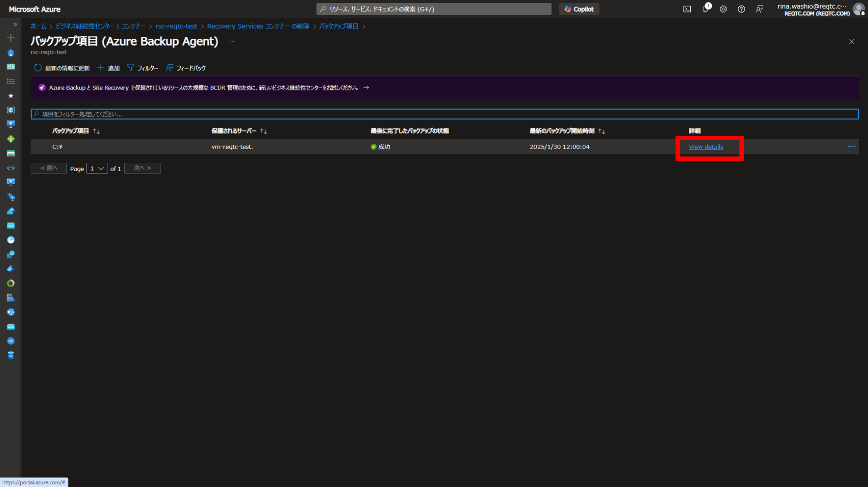Open the View details link
The width and height of the screenshot is (868, 487).
(x=706, y=147)
